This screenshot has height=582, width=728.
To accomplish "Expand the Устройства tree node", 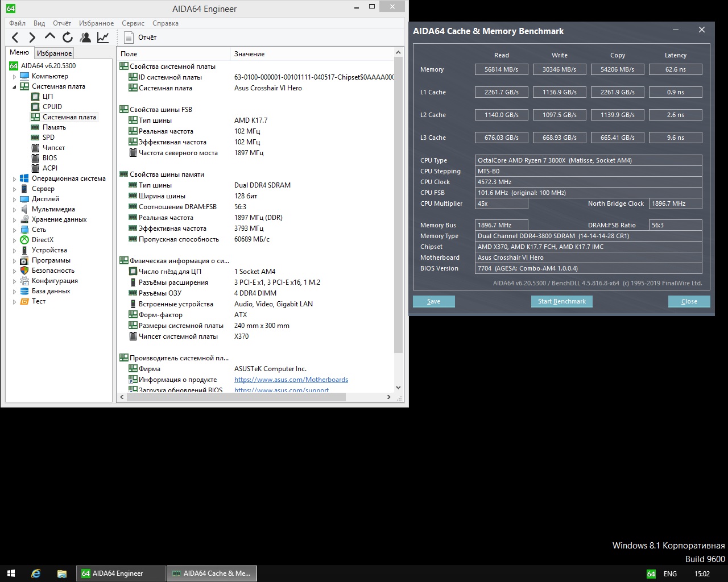I will click(x=15, y=251).
